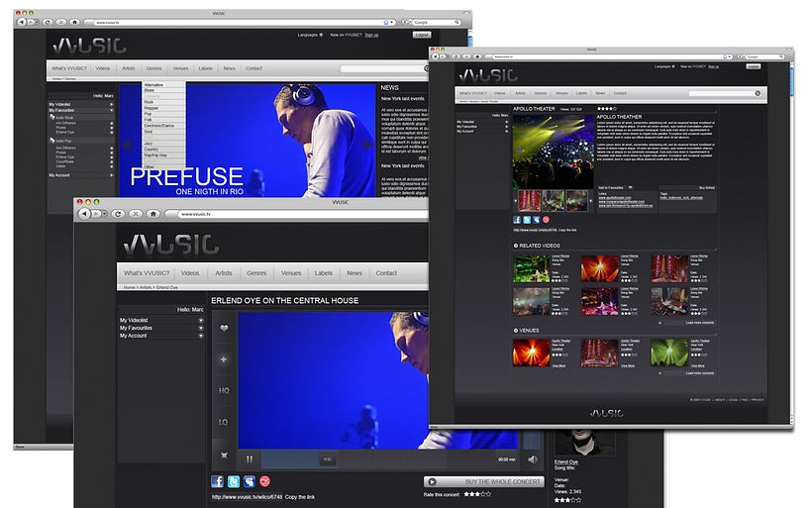Viewport: 812px width, 508px height.
Task: Open What's VVUSIC? in front window navigation
Action: 147,273
